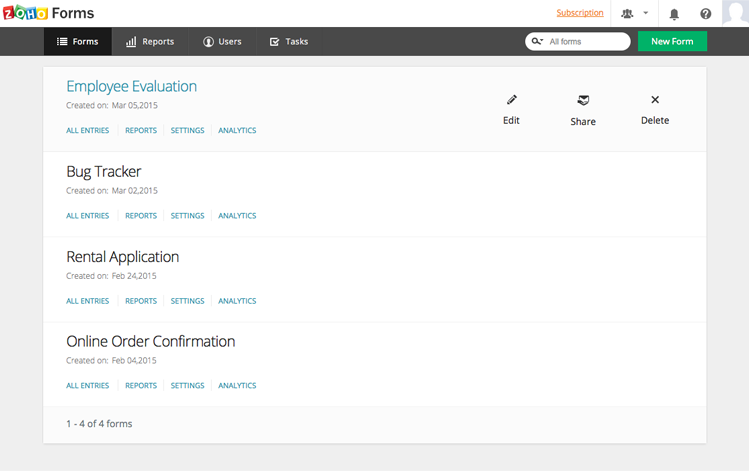Open the Rental Application form title
Viewport: 749px width, 471px height.
(x=123, y=257)
